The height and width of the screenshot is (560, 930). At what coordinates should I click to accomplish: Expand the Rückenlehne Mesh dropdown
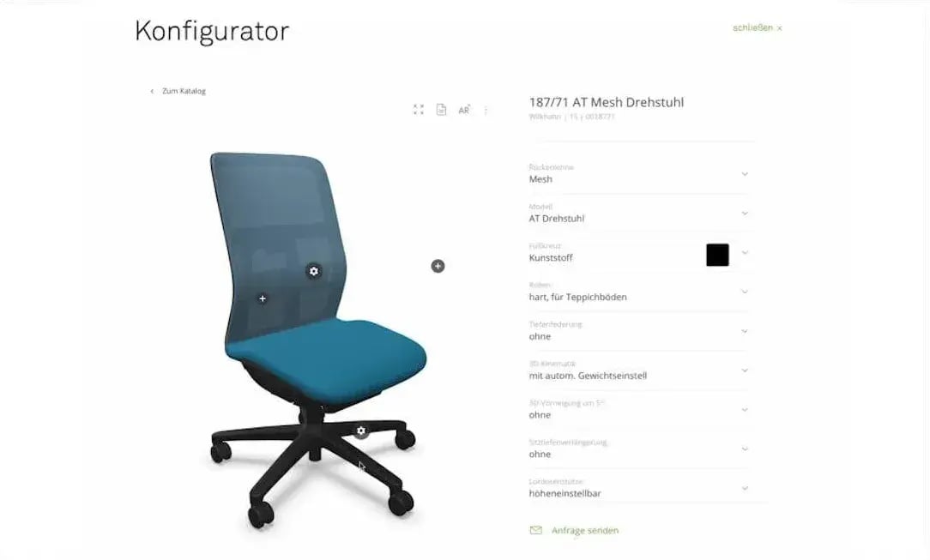[639, 173]
